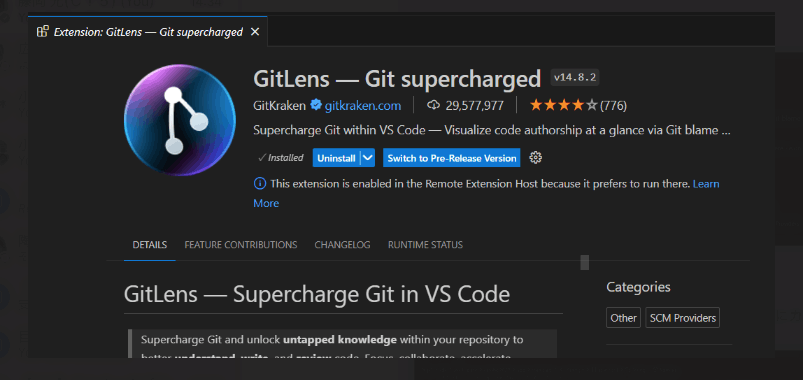The height and width of the screenshot is (380, 803).
Task: Click the Other category tag
Action: pyautogui.click(x=623, y=318)
